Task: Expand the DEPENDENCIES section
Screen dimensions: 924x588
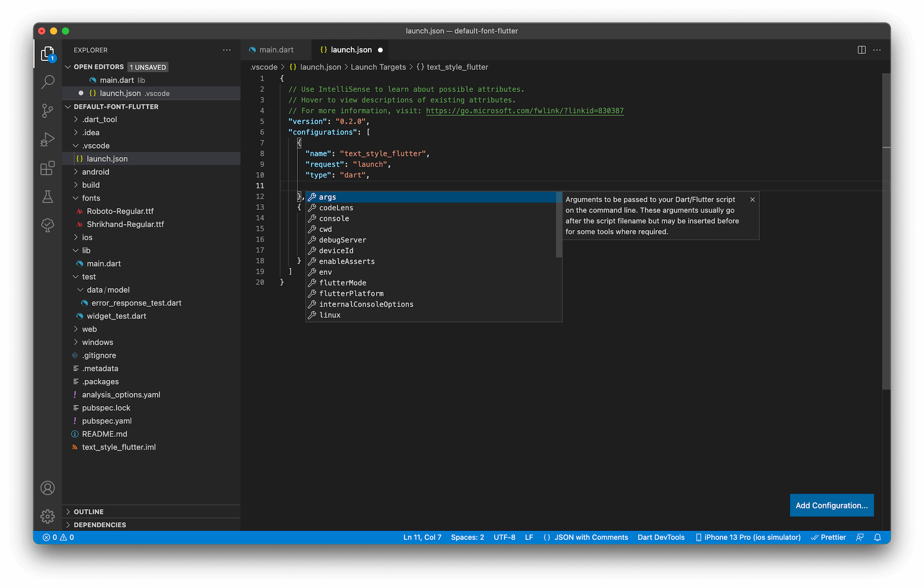Action: pyautogui.click(x=100, y=525)
